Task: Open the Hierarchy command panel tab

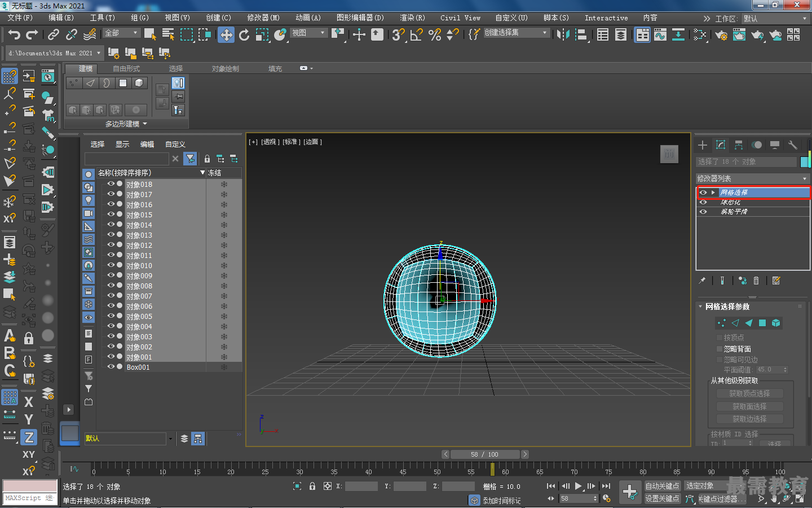Action: (739, 145)
